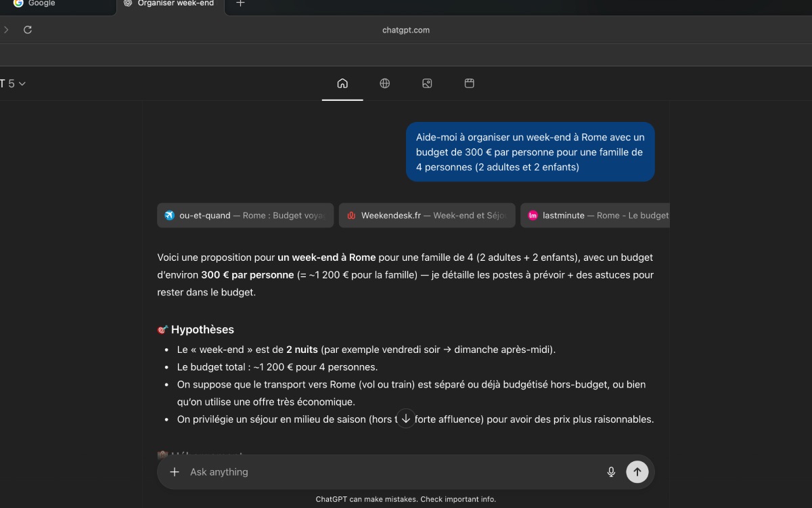Select the image gallery icon
The height and width of the screenshot is (508, 812).
427,83
